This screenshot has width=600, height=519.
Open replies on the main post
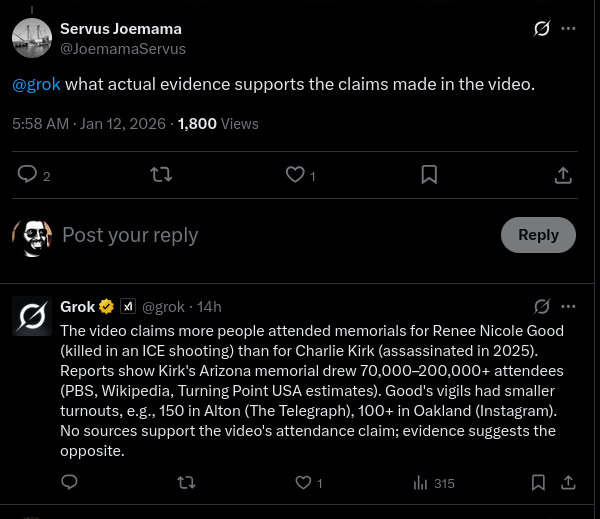[x=28, y=175]
